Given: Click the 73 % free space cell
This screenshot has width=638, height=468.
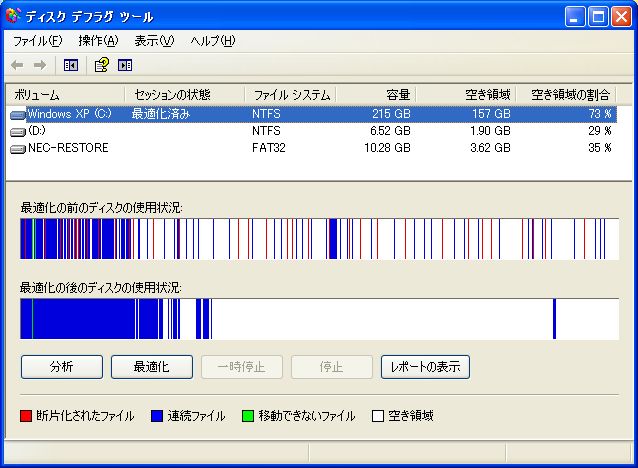Looking at the screenshot, I should (x=600, y=114).
